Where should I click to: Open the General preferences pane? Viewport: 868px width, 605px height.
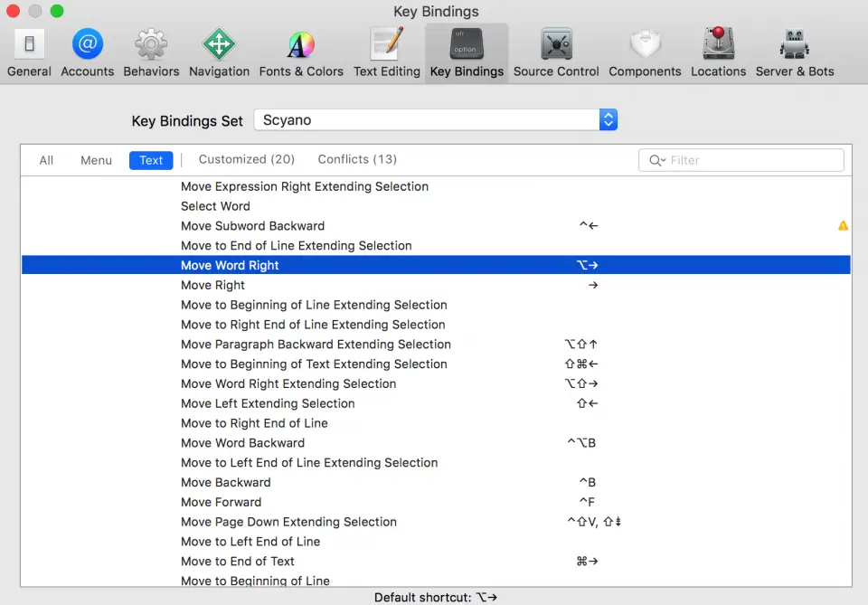(29, 53)
